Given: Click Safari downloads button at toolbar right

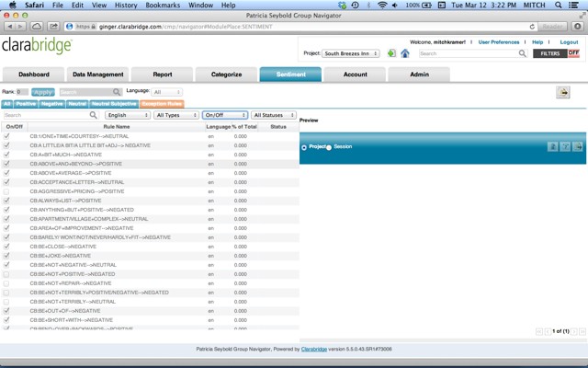Looking at the screenshot, I should click(x=578, y=27).
